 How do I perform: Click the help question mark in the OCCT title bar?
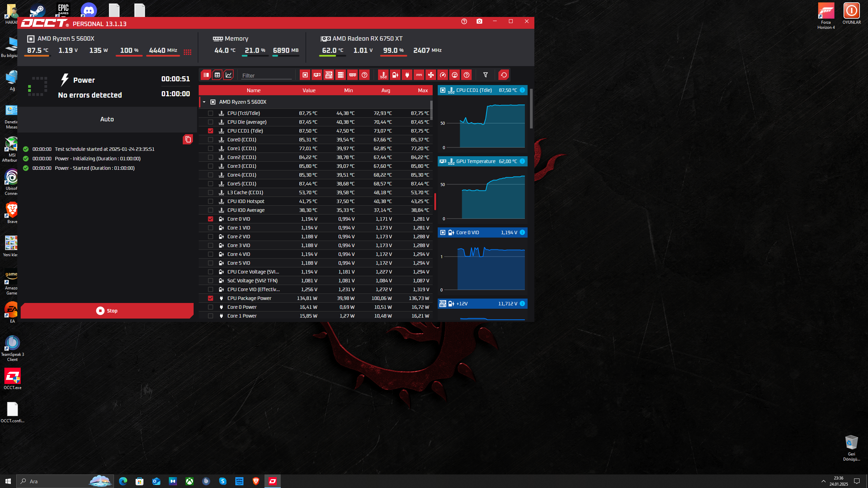[464, 21]
